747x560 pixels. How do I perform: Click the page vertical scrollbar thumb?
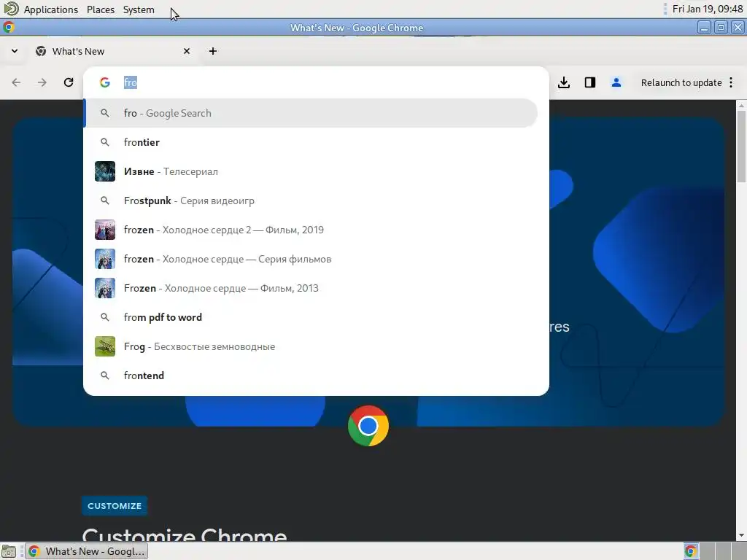click(x=741, y=146)
